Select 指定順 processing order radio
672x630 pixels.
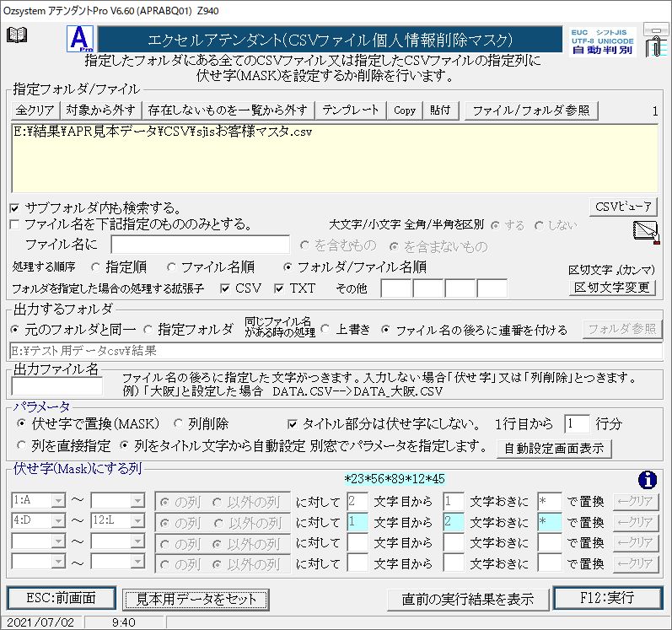[95, 267]
